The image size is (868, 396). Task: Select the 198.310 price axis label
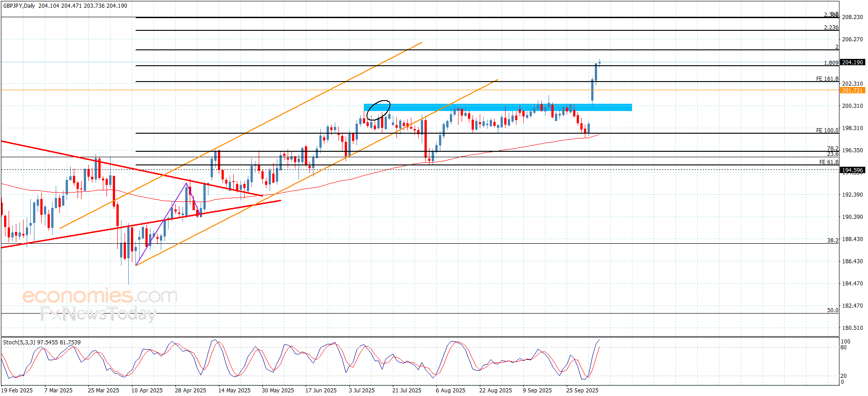click(852, 128)
